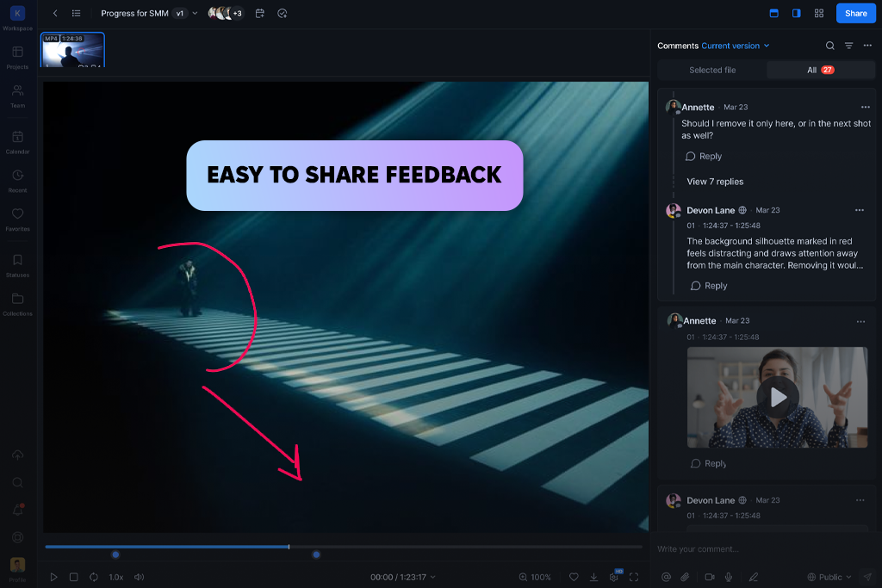The image size is (882, 588).
Task: Mute the video volume
Action: (139, 577)
